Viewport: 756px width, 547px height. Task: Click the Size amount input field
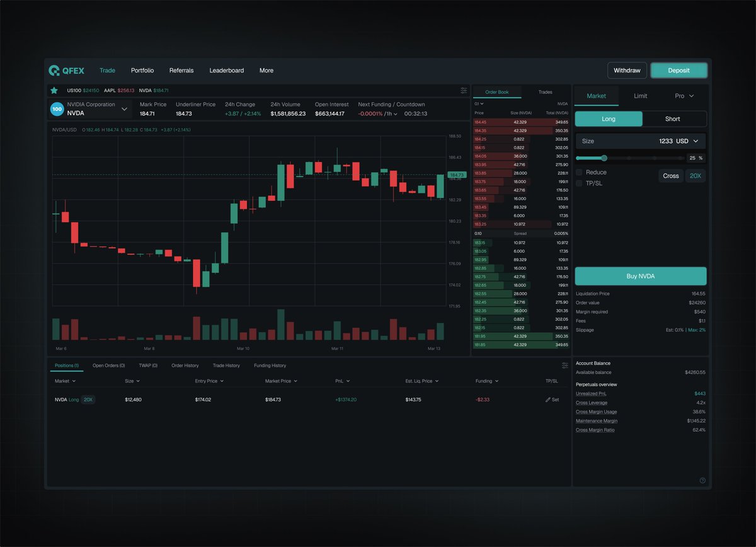[x=641, y=141]
